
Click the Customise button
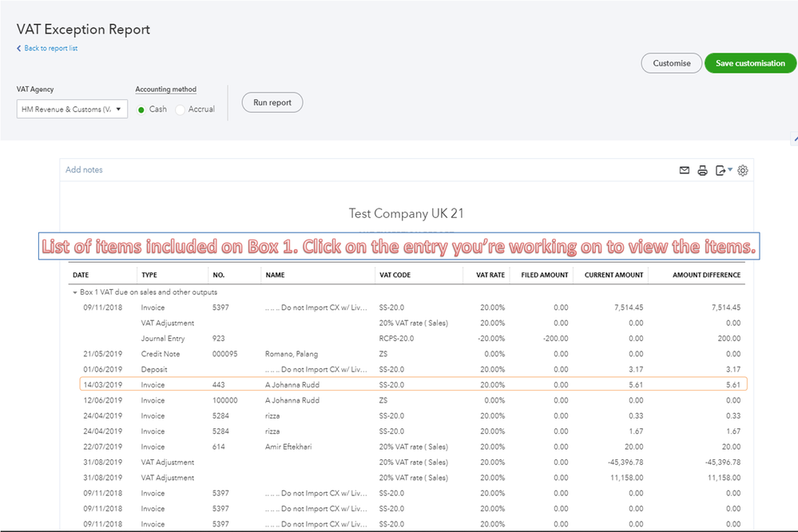671,63
